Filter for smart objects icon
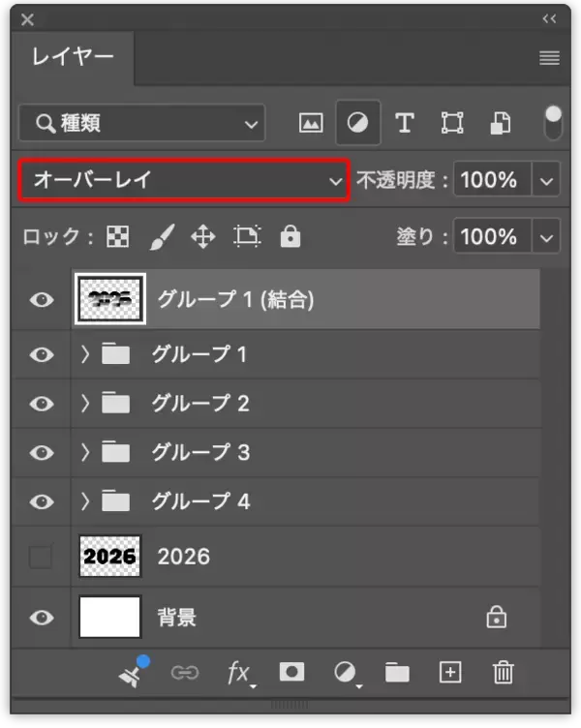 tap(501, 124)
